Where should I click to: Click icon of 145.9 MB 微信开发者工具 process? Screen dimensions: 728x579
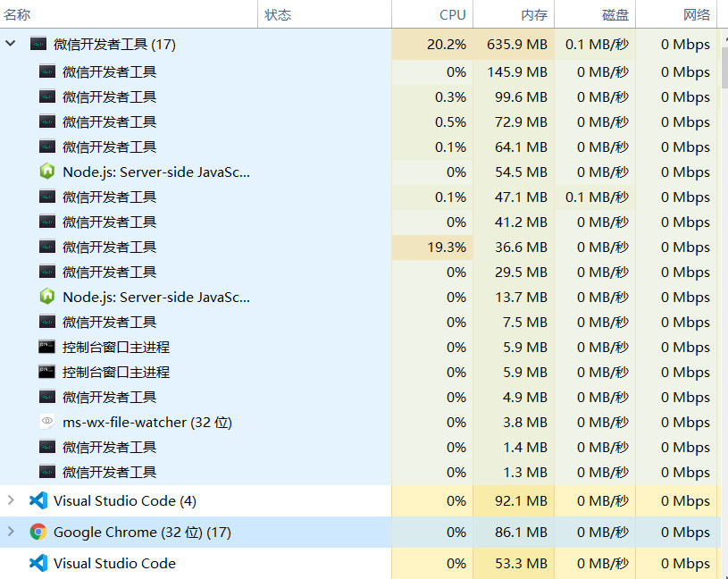click(47, 71)
